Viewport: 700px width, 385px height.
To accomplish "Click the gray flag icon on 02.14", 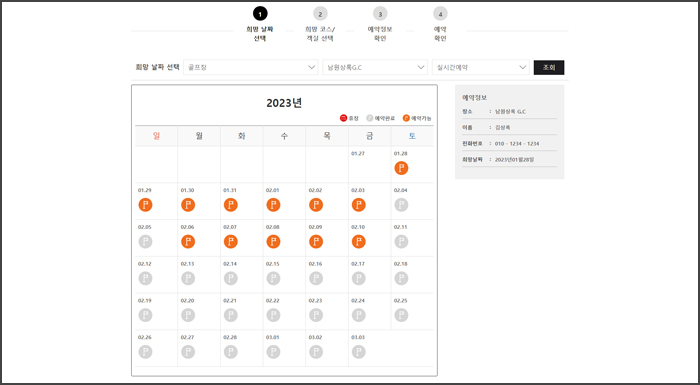I will 230,278.
